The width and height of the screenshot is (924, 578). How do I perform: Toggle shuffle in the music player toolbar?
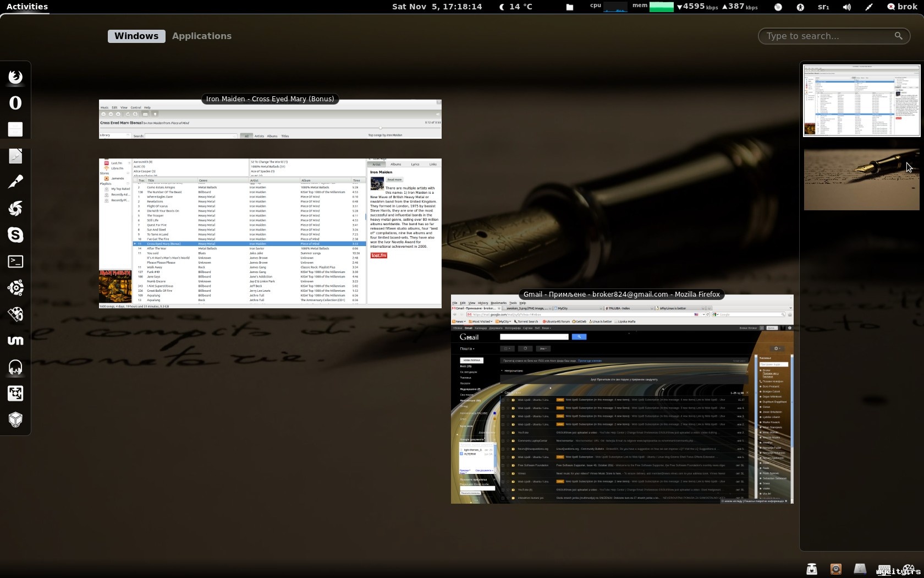pyautogui.click(x=135, y=114)
